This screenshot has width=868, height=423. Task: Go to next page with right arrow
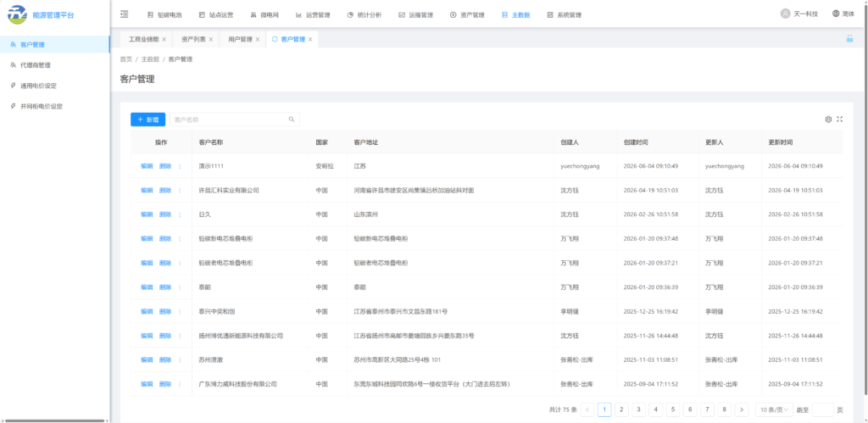tap(742, 409)
